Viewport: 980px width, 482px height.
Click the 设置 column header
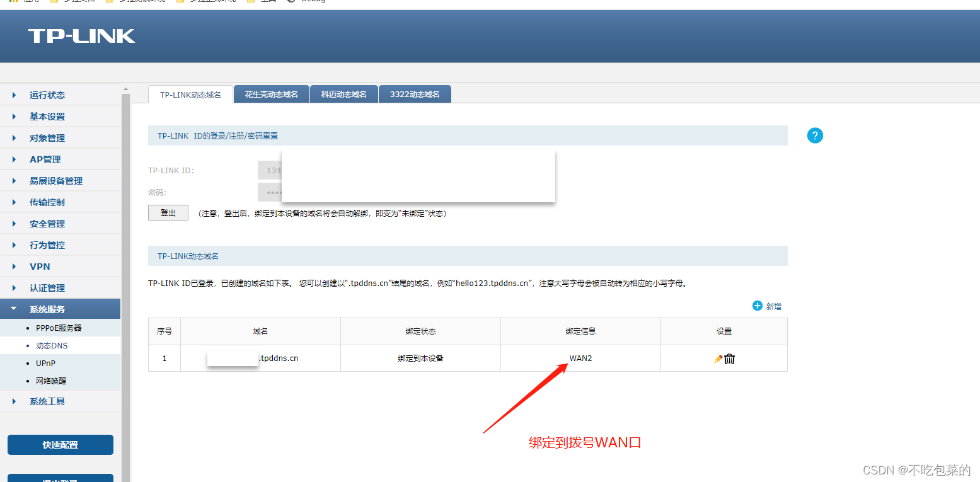(724, 331)
